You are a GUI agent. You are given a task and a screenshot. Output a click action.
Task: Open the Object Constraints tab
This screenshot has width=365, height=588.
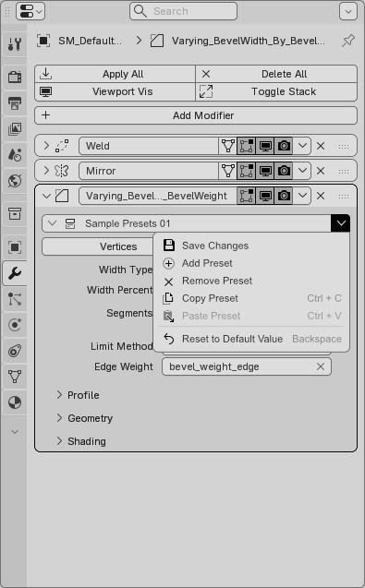pos(15,351)
